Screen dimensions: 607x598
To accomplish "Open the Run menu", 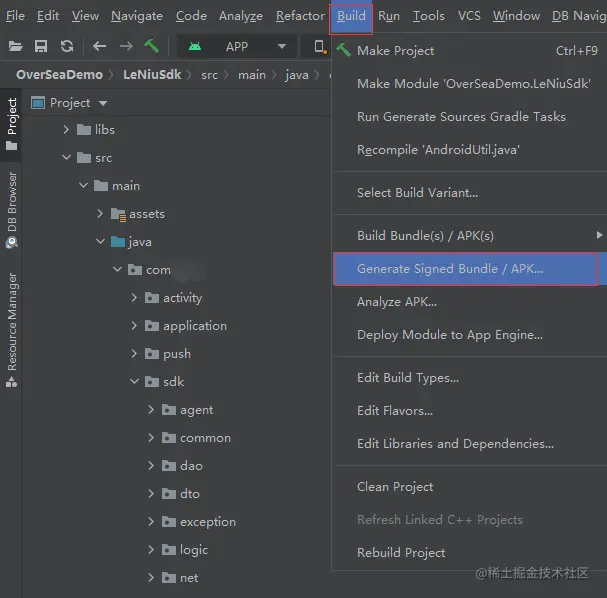I will point(389,16).
